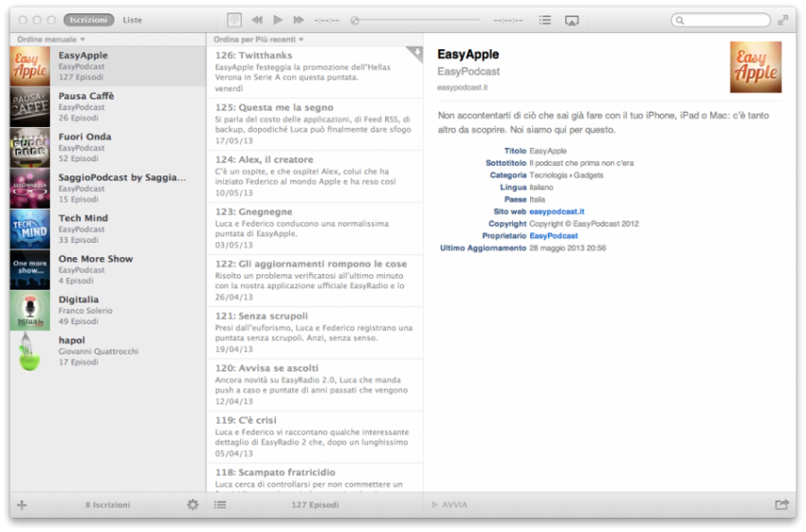
Task: Switch to the Liste tab
Action: click(132, 20)
